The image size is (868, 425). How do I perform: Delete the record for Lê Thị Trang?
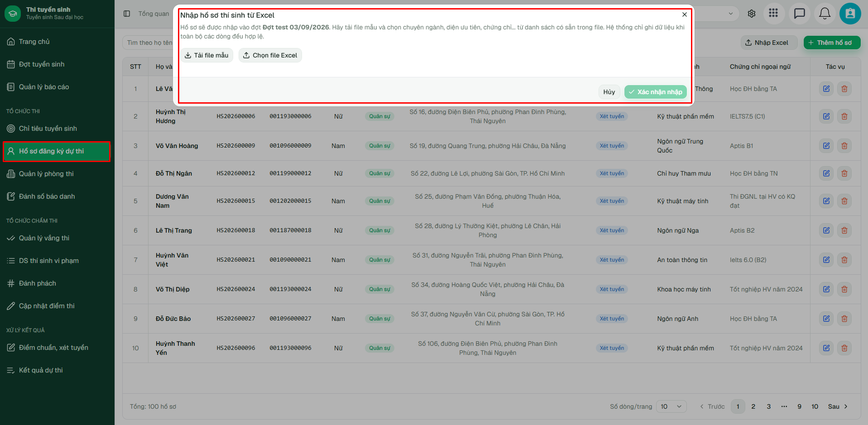point(844,230)
